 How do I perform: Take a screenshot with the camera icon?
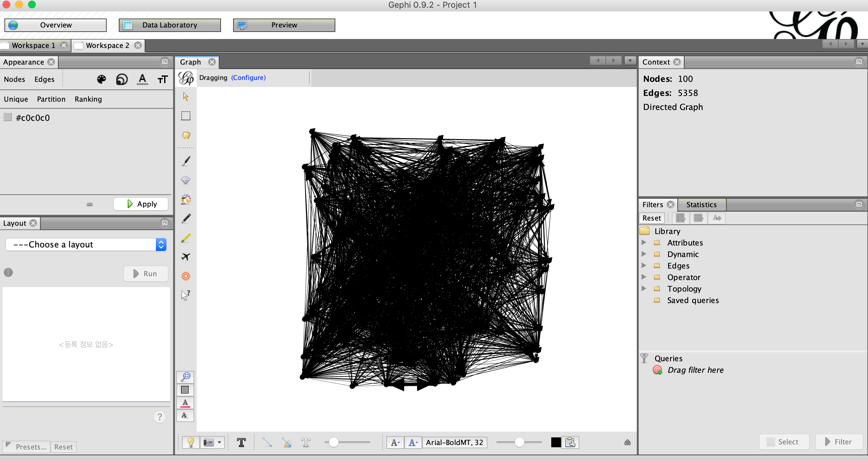click(209, 442)
